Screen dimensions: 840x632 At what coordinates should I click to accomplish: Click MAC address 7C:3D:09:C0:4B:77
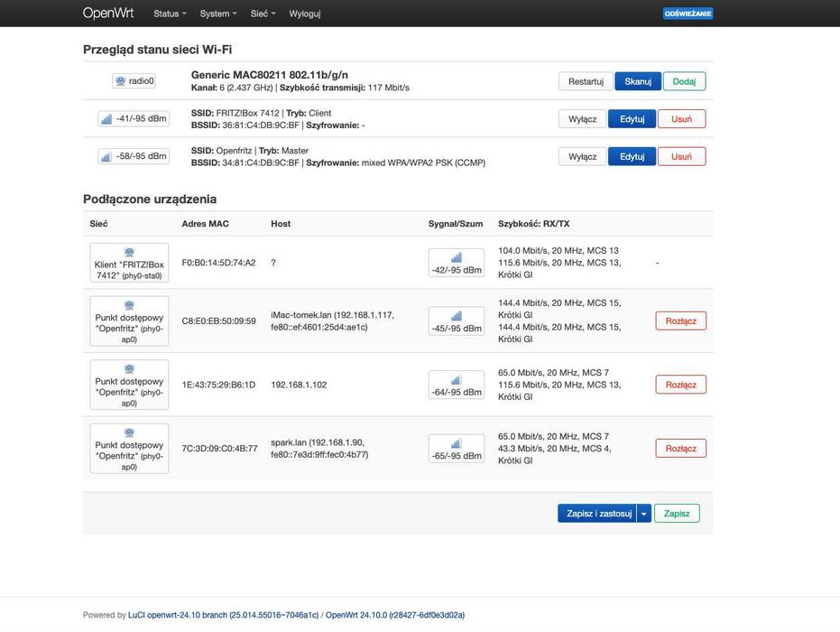tap(219, 449)
